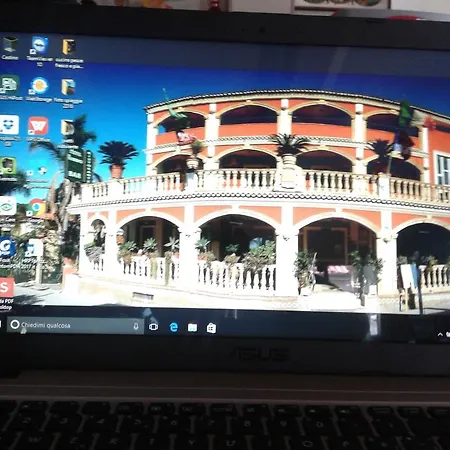Screen dimensions: 450x450
Task: Launch Microsoft Edge from the taskbar
Action: (x=173, y=327)
